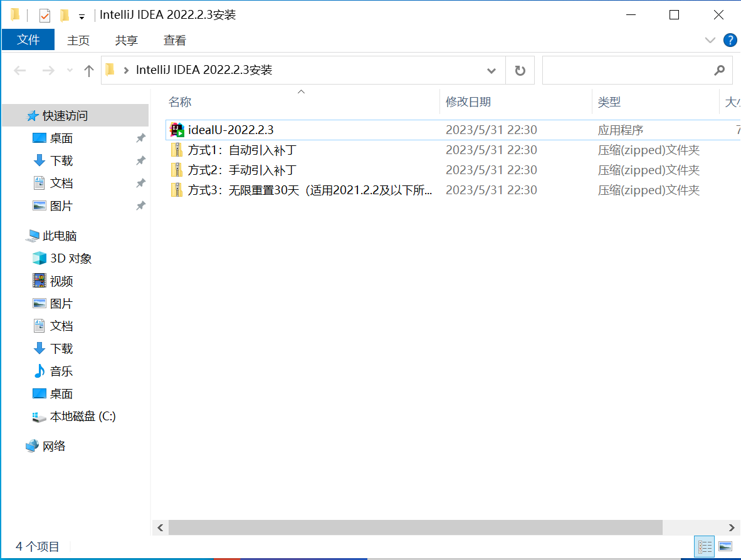
Task: Open the 文件 menu
Action: [x=28, y=40]
